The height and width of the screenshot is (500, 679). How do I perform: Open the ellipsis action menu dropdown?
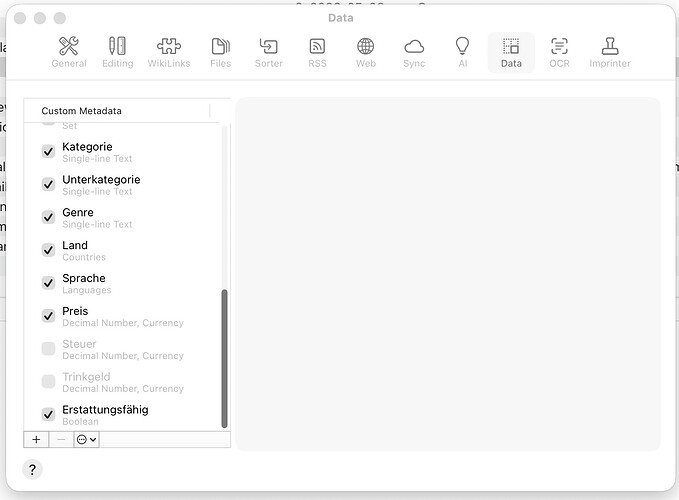click(86, 439)
